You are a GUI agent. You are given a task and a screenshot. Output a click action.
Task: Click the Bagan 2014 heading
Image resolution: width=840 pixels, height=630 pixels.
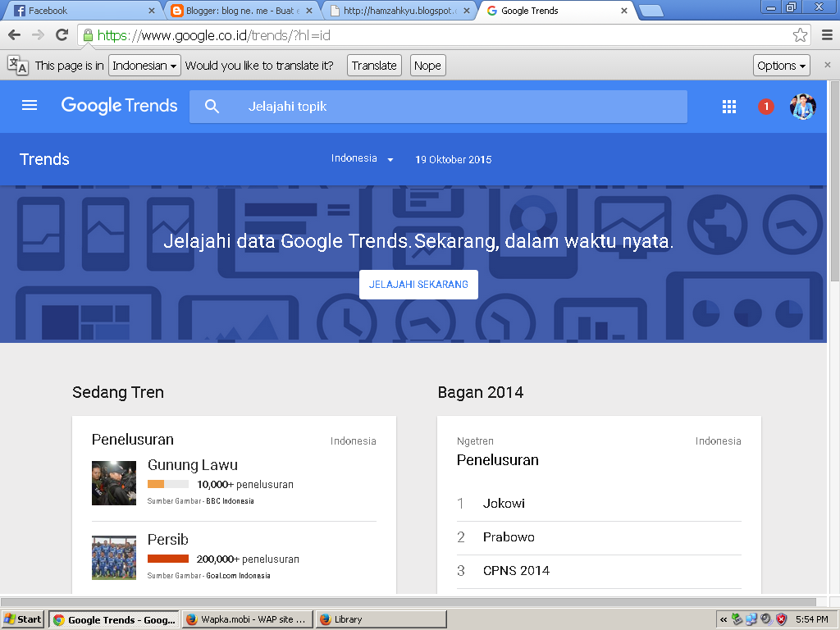tap(481, 392)
